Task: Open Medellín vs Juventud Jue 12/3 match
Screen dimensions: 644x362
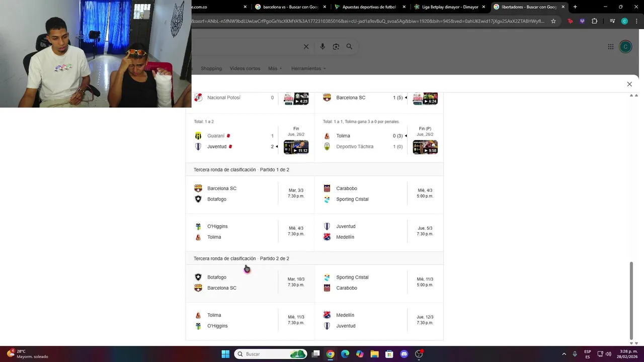Action: coord(379,321)
